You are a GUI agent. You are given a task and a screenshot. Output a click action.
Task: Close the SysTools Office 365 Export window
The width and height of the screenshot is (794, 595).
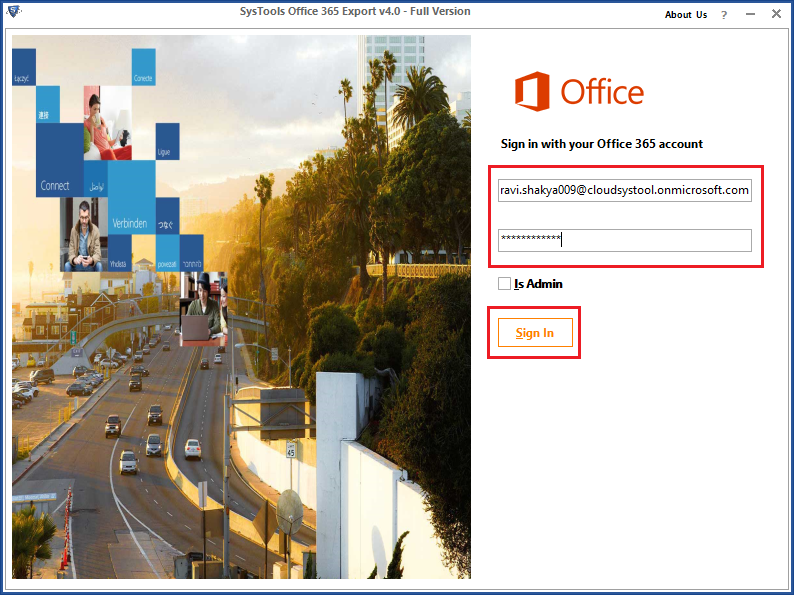[x=776, y=14]
